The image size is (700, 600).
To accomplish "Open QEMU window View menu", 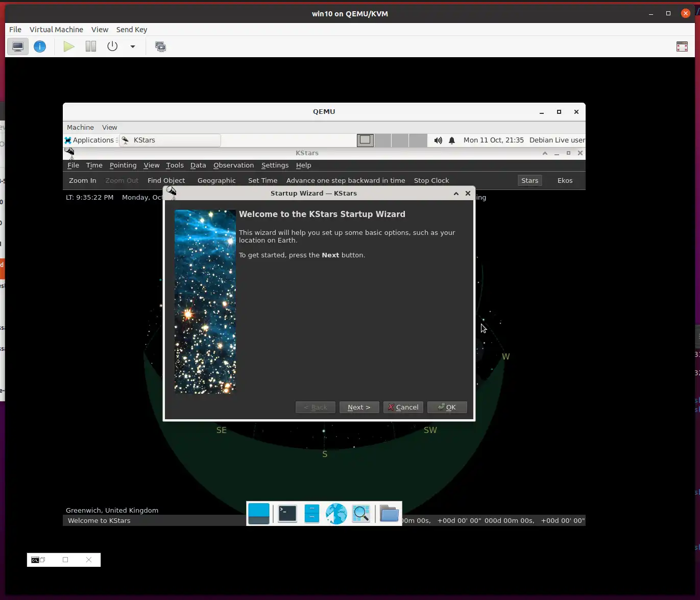I will pos(109,127).
